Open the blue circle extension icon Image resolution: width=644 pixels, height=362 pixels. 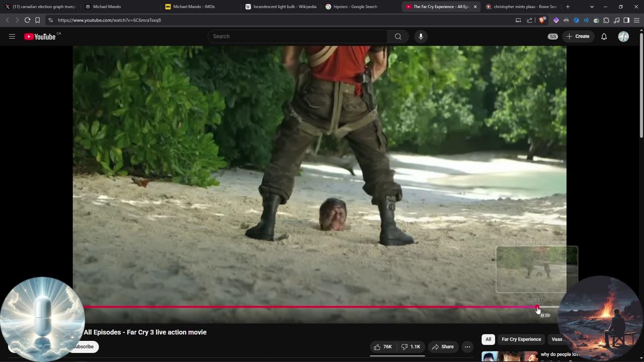(576, 20)
